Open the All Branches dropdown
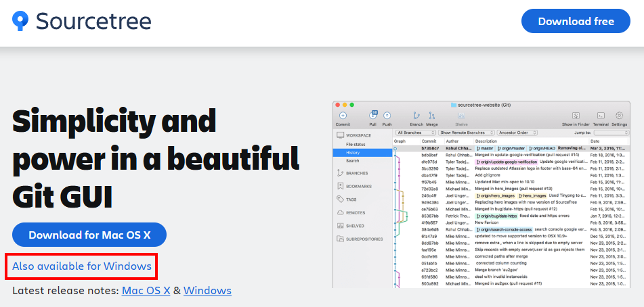The width and height of the screenshot is (644, 307). coord(416,133)
